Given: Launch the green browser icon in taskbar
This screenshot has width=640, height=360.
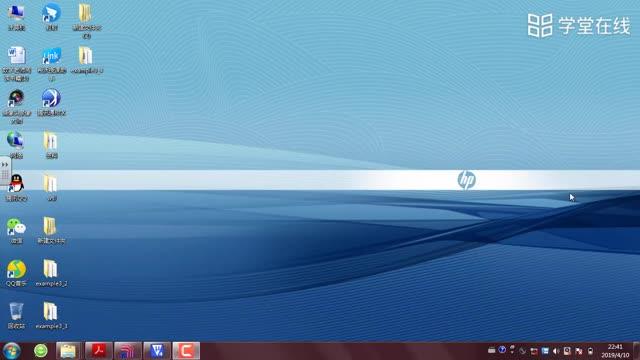Looking at the screenshot, I should (41, 351).
